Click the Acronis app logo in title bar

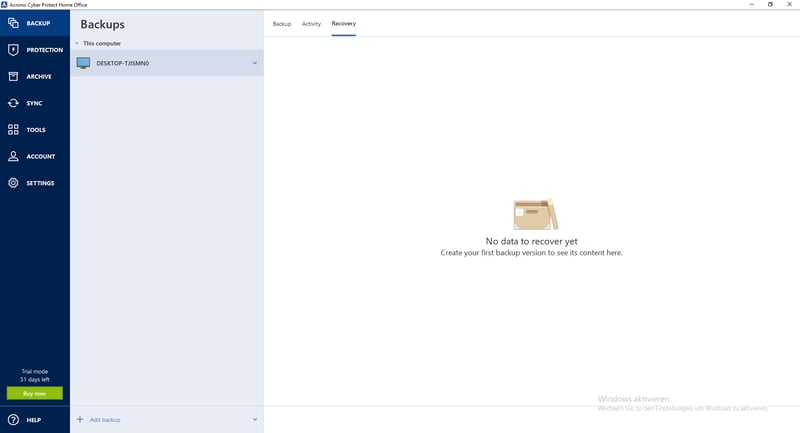click(4, 4)
